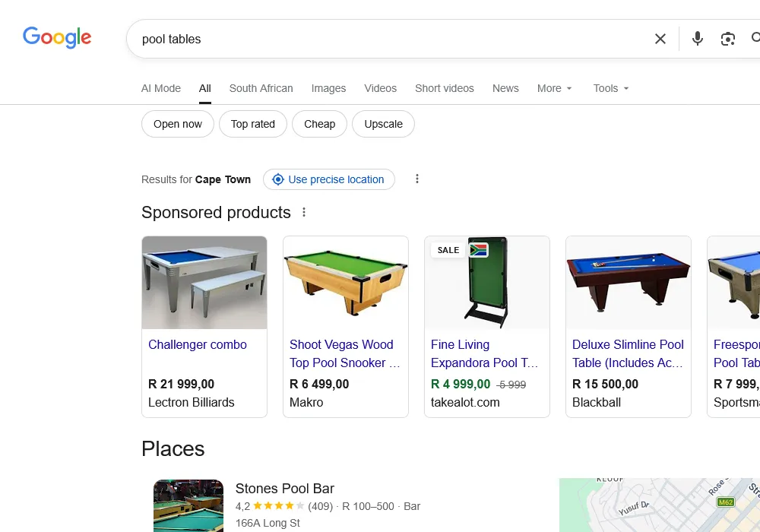760x532 pixels.
Task: Open the Challenger combo product link
Action: [x=198, y=344]
